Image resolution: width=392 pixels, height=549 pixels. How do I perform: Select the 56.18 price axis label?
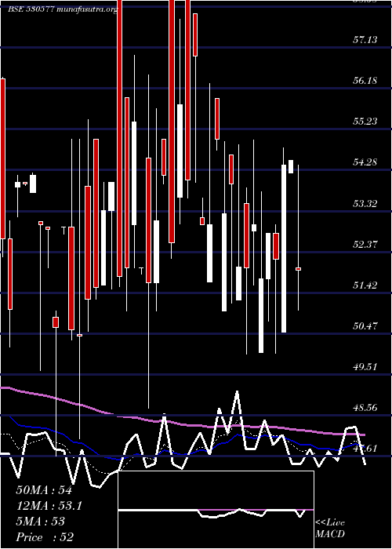(x=365, y=81)
